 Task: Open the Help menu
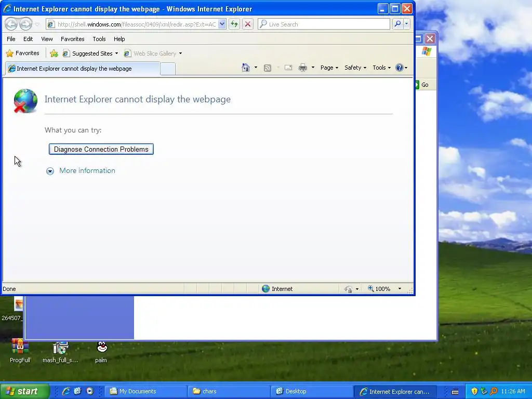119,39
